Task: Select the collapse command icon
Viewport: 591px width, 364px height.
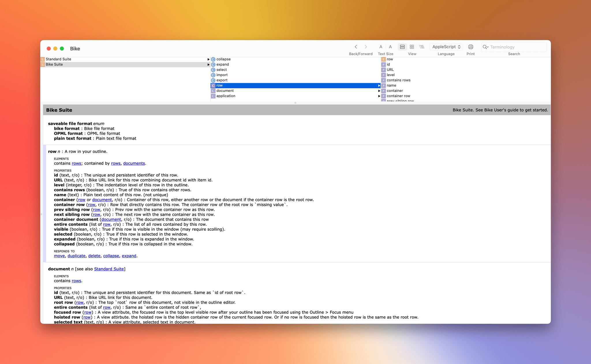Action: click(x=213, y=59)
